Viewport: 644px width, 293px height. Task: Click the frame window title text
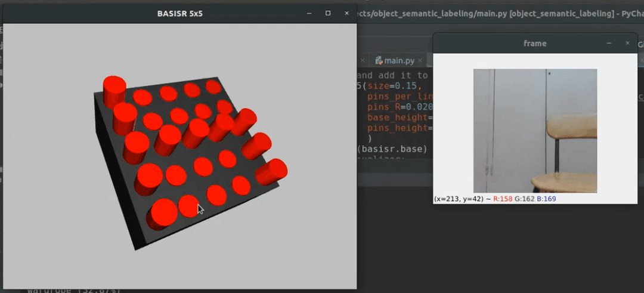tap(534, 43)
